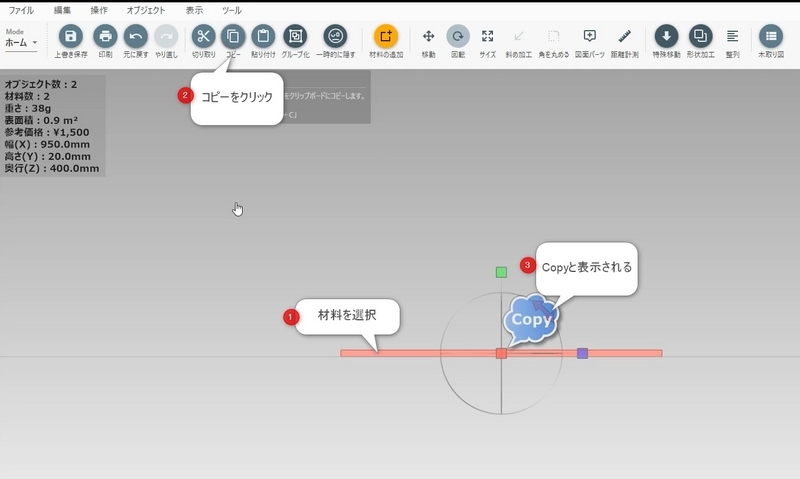Click the 印刷 print icon
The height and width of the screenshot is (479, 800).
coord(105,36)
